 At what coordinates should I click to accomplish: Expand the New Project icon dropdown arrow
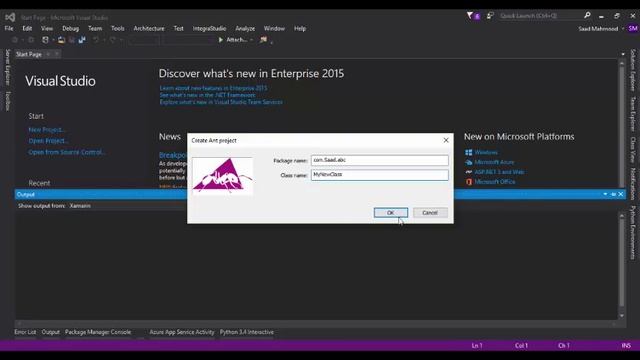click(53, 40)
